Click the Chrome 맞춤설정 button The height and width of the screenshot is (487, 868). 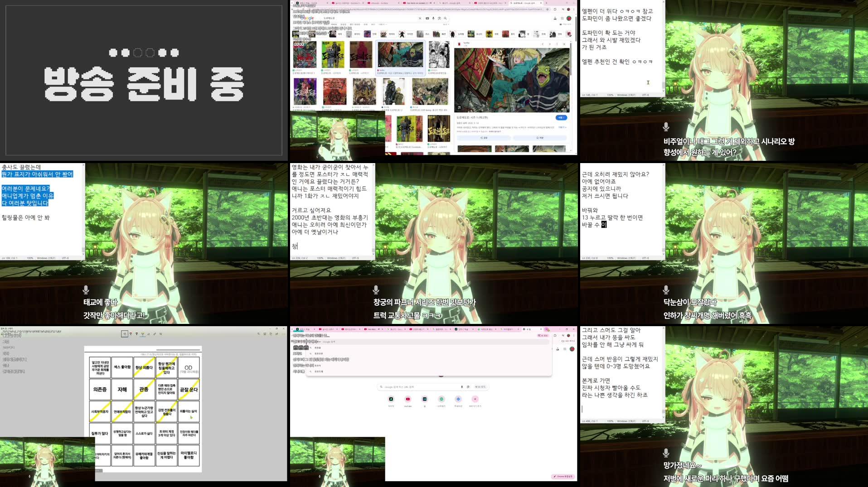click(x=563, y=476)
